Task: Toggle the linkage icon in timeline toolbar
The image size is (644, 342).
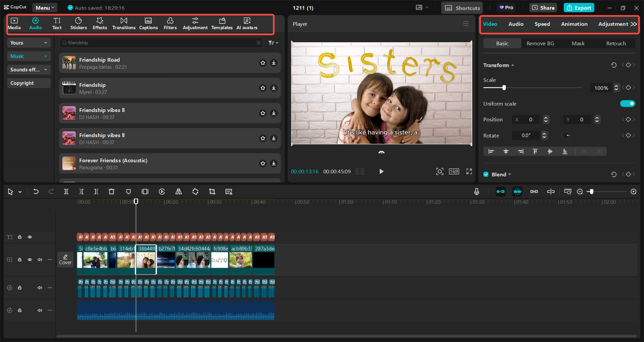Action: [534, 192]
